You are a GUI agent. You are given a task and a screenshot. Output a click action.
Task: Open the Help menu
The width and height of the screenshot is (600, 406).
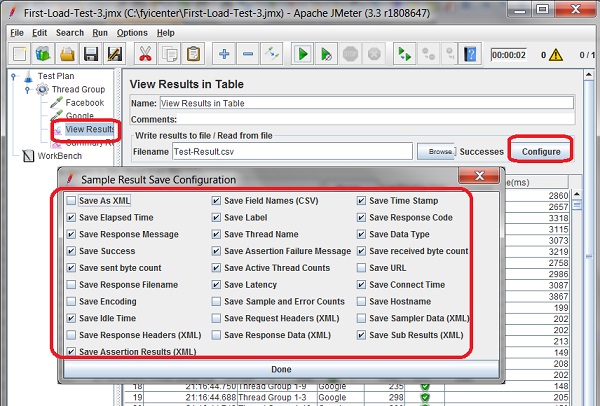(166, 33)
